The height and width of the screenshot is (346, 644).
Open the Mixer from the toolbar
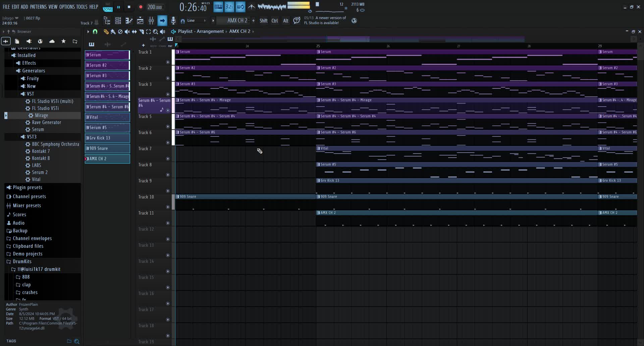click(151, 21)
